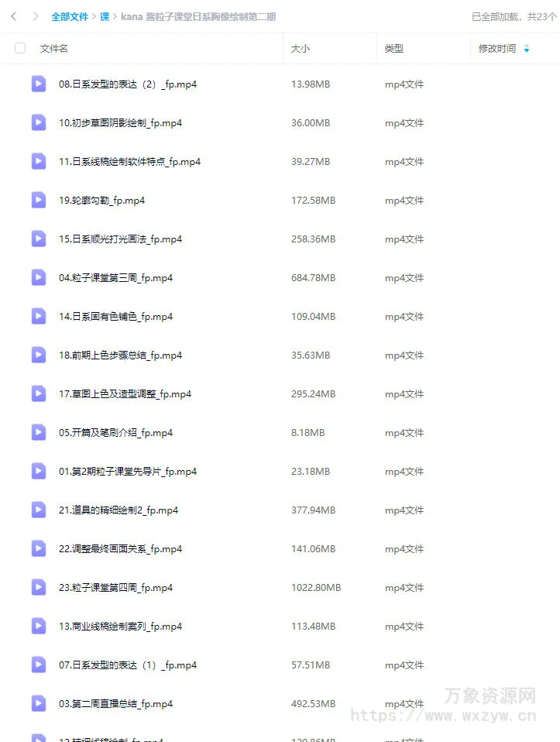This screenshot has height=742, width=560.
Task: Click the back navigation arrow
Action: (14, 16)
